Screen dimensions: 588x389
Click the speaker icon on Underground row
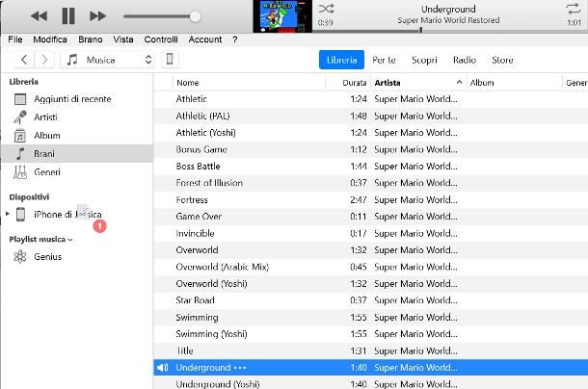[x=162, y=368]
